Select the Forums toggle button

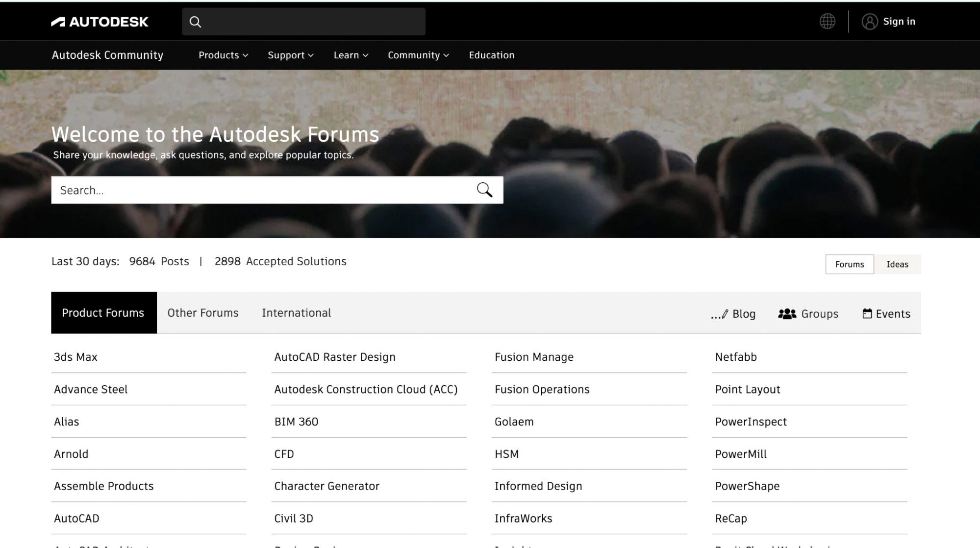pos(850,264)
